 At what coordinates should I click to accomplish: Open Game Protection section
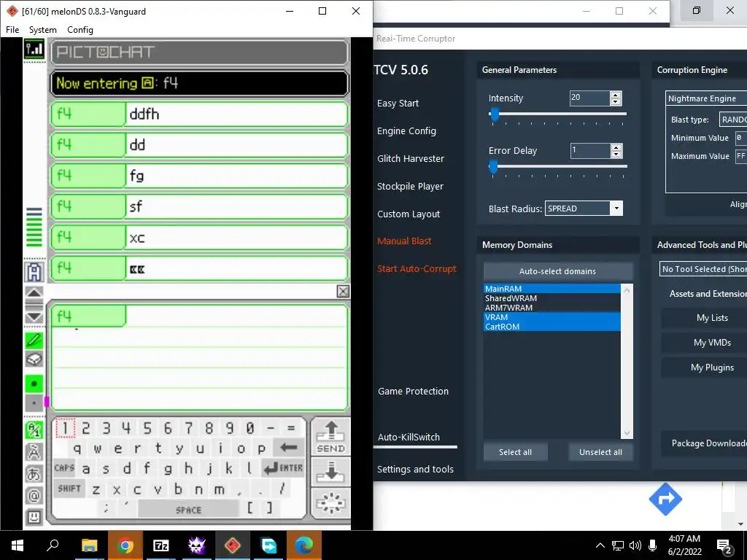pyautogui.click(x=413, y=392)
